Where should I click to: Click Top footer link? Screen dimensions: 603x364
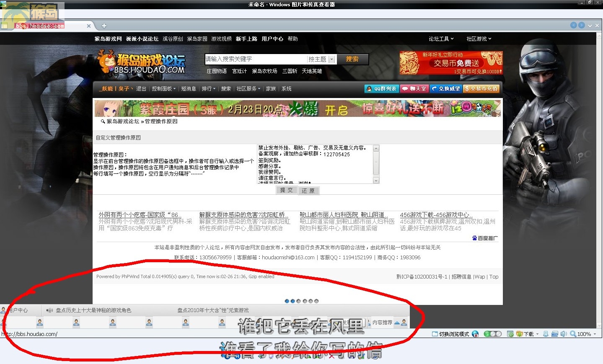494,277
